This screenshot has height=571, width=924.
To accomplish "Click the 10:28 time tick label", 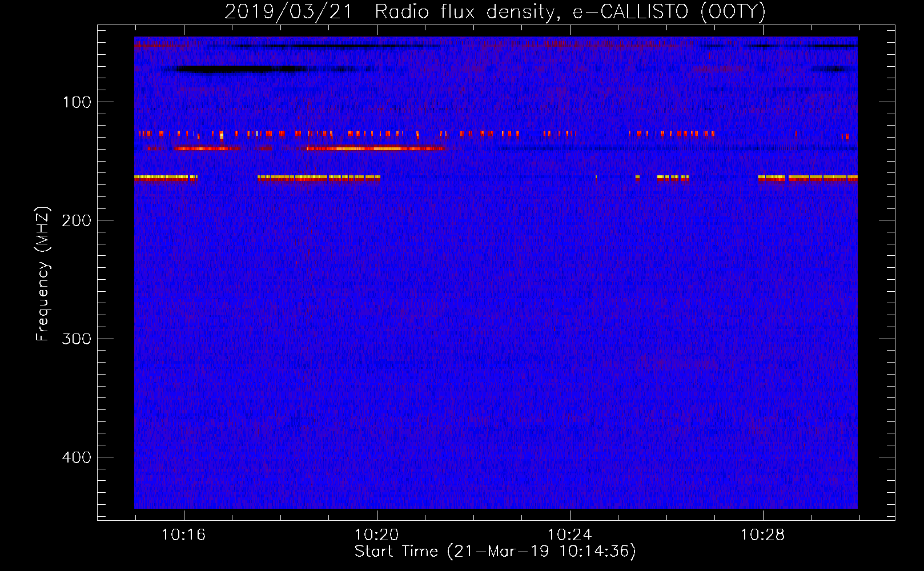I will [x=762, y=535].
